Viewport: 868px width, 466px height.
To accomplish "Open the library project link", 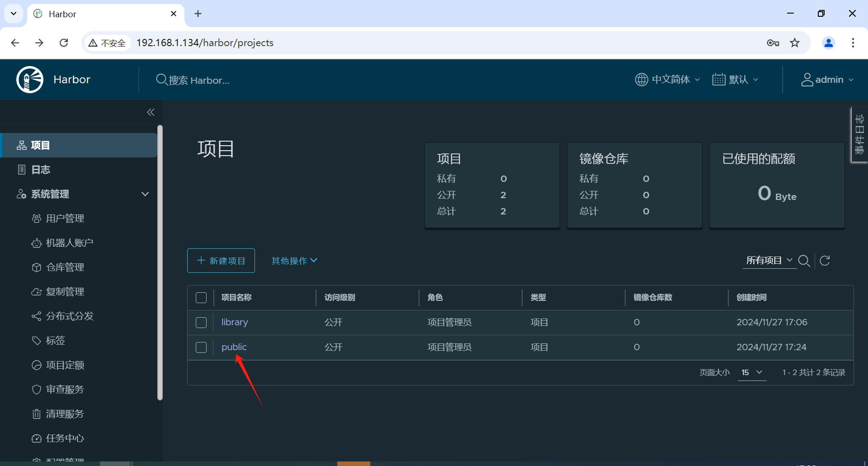I will pyautogui.click(x=235, y=322).
